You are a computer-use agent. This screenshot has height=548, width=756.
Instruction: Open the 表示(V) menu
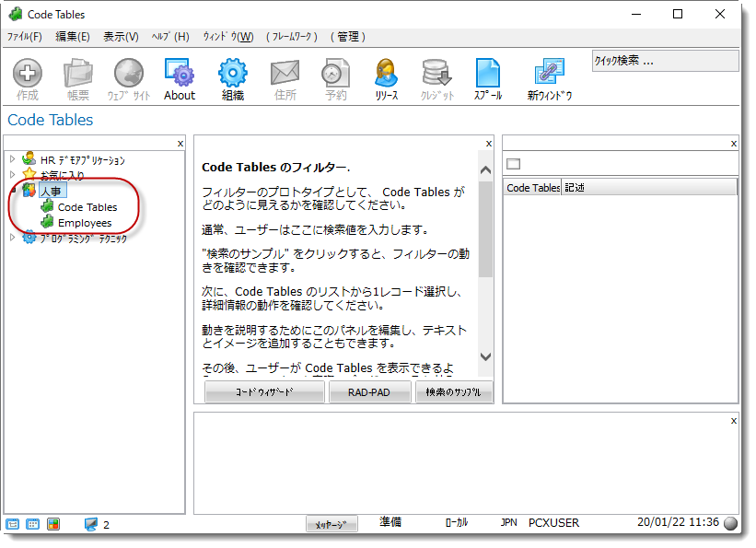(x=121, y=37)
